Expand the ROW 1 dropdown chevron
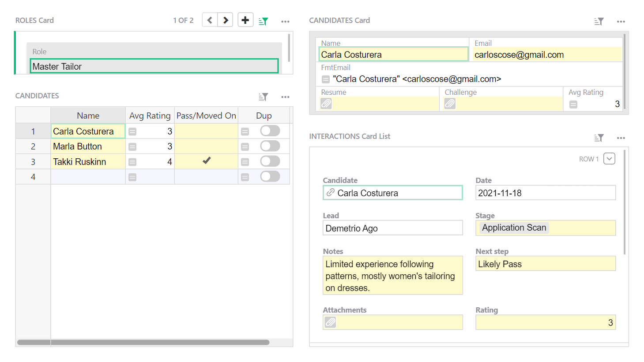This screenshot has width=644, height=362. coord(609,159)
